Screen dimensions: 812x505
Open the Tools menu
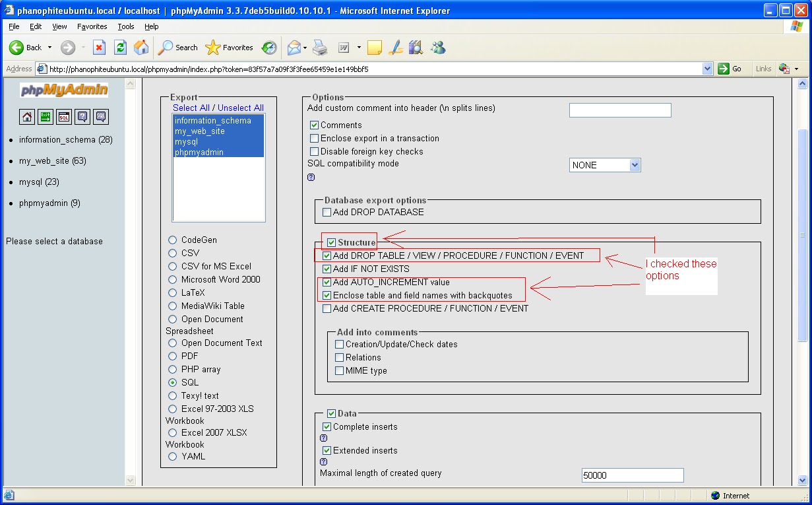125,26
